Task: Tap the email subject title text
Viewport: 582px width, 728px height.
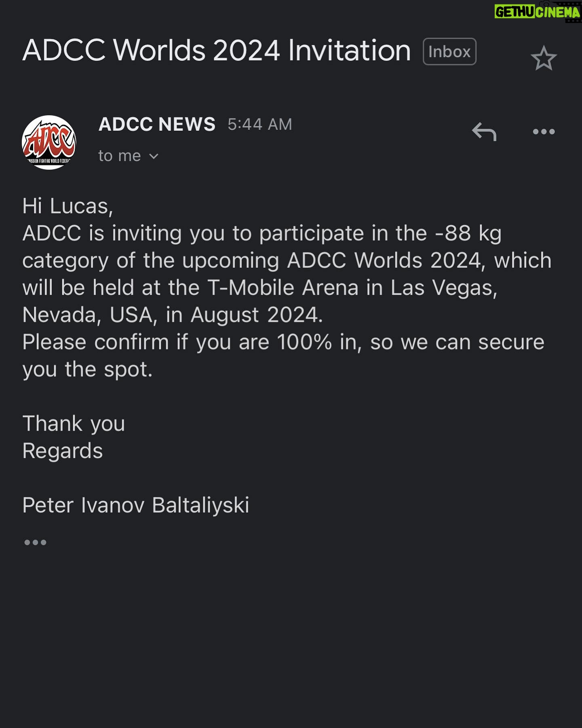Action: click(217, 51)
